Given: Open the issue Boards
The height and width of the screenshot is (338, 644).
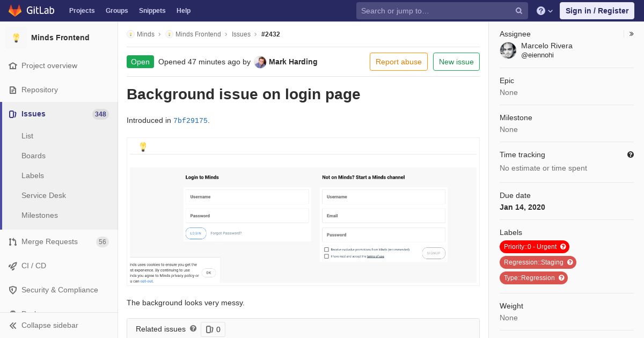Looking at the screenshot, I should tap(33, 156).
